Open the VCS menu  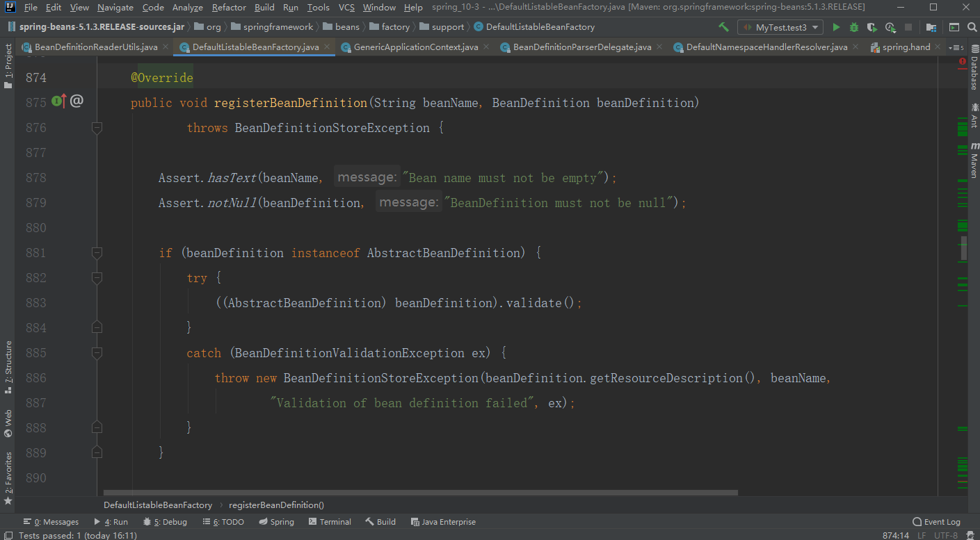click(x=346, y=7)
